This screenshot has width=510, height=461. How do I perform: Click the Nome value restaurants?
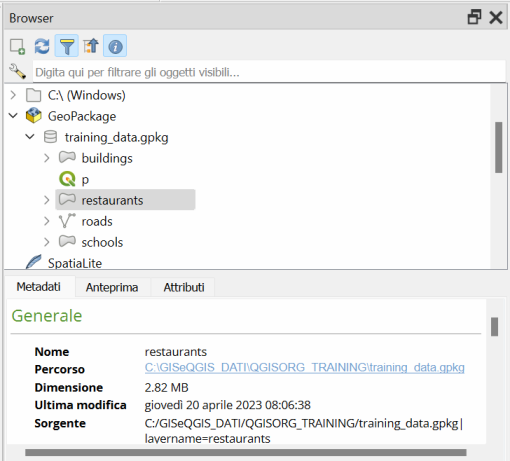pyautogui.click(x=176, y=352)
